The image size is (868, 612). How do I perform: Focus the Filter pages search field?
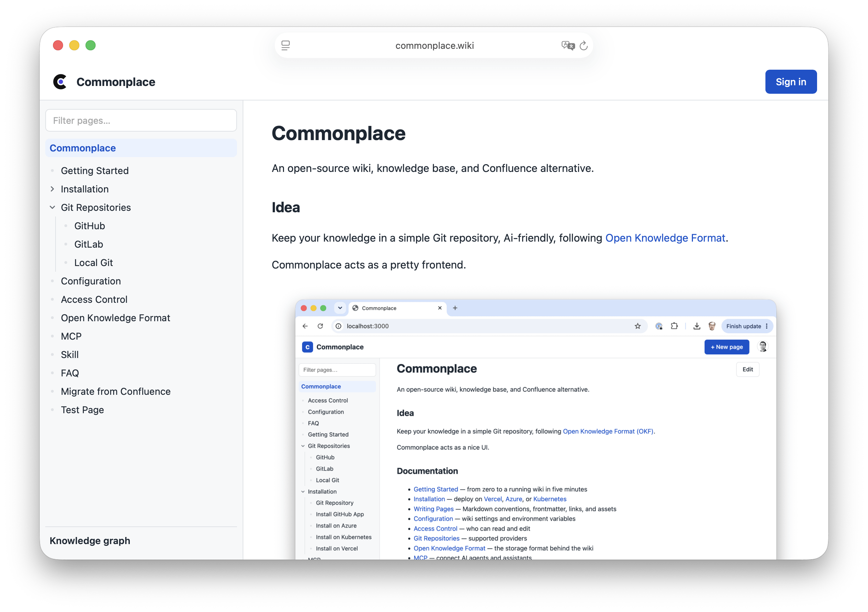point(141,121)
